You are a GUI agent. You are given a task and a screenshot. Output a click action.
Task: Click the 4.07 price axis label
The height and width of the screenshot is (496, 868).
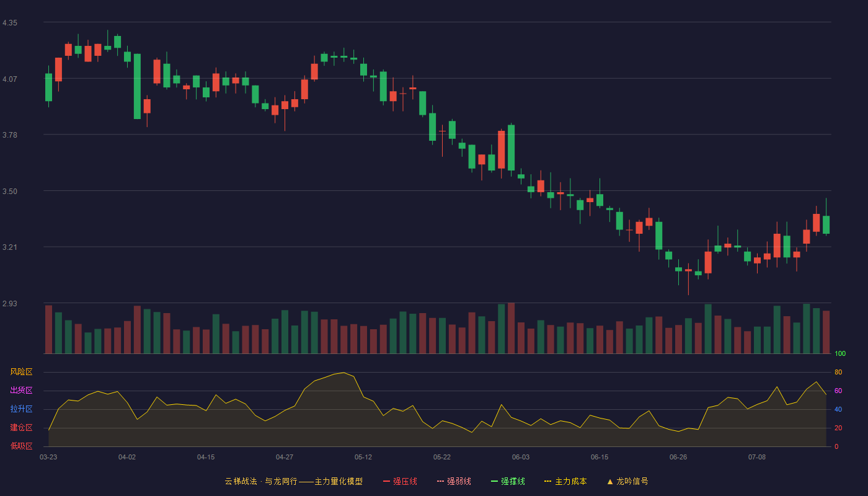pyautogui.click(x=10, y=79)
